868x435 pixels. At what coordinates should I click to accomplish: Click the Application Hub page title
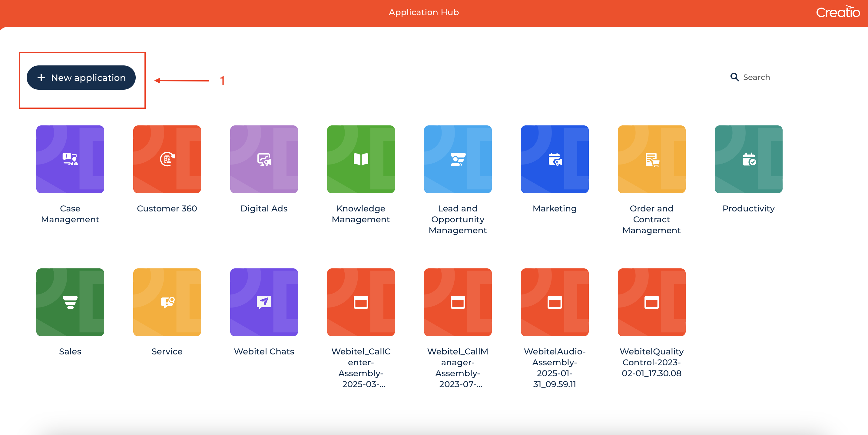(x=424, y=12)
